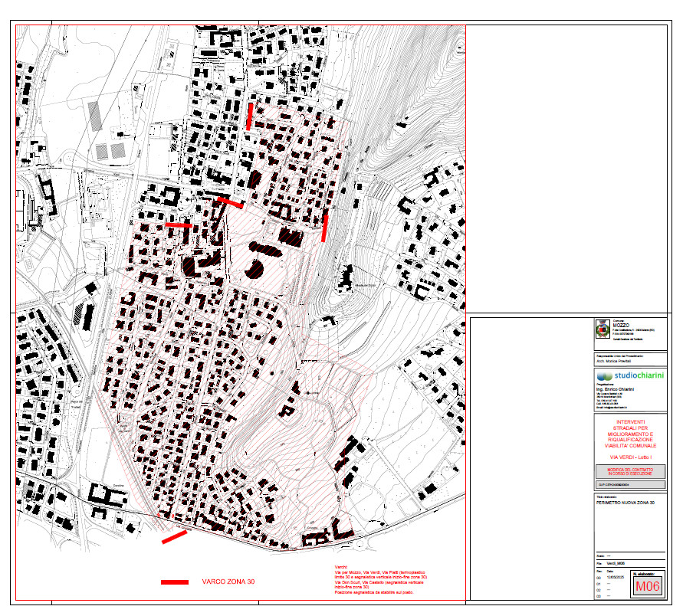The height and width of the screenshot is (616, 683).
Task: Click the MODIFICA DEL CONTRATTO grey box
Action: 630,471
